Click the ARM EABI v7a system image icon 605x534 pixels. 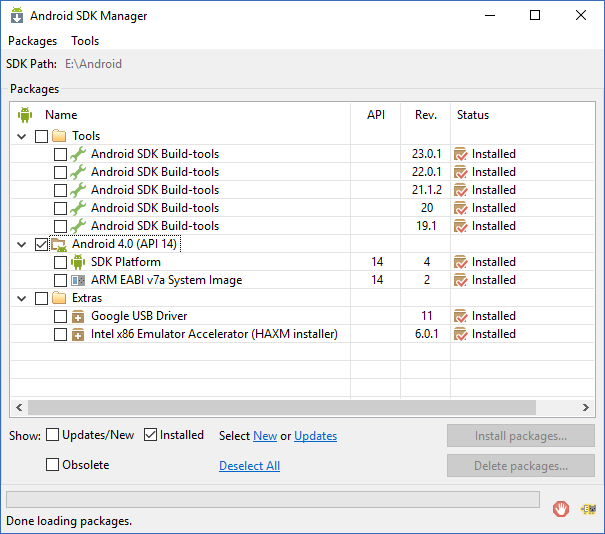point(78,280)
